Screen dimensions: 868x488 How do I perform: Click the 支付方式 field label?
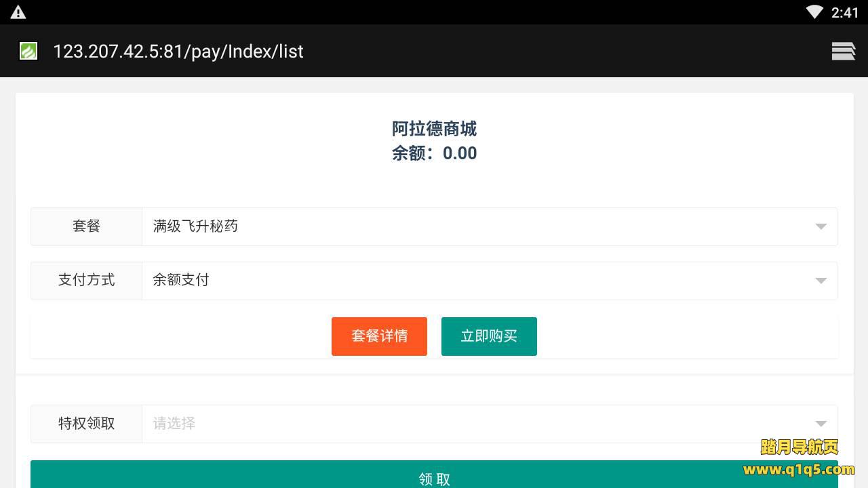click(86, 280)
